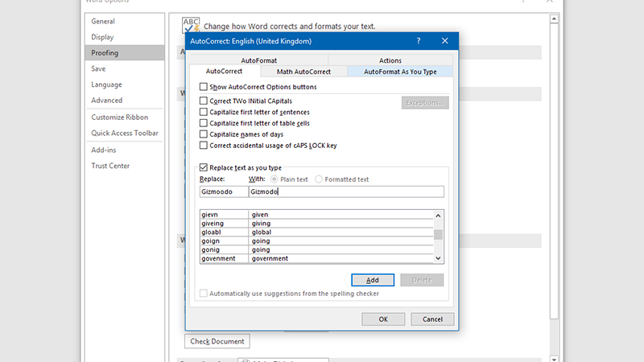This screenshot has width=644, height=362.
Task: Open Advanced options category
Action: coord(125,100)
